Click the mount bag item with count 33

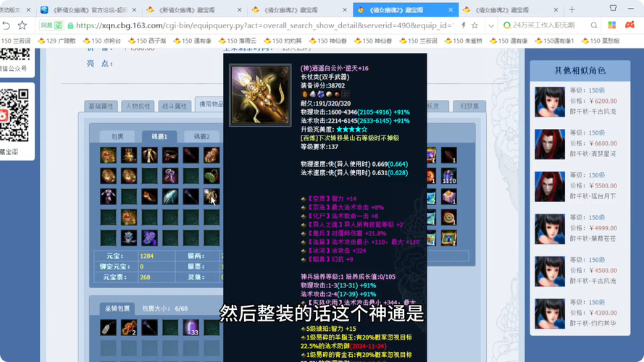pos(191,327)
